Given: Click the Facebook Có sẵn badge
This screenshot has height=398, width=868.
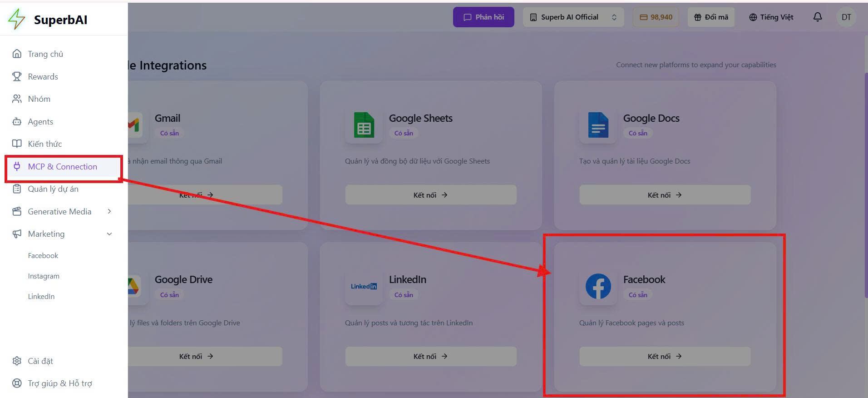Looking at the screenshot, I should [638, 295].
